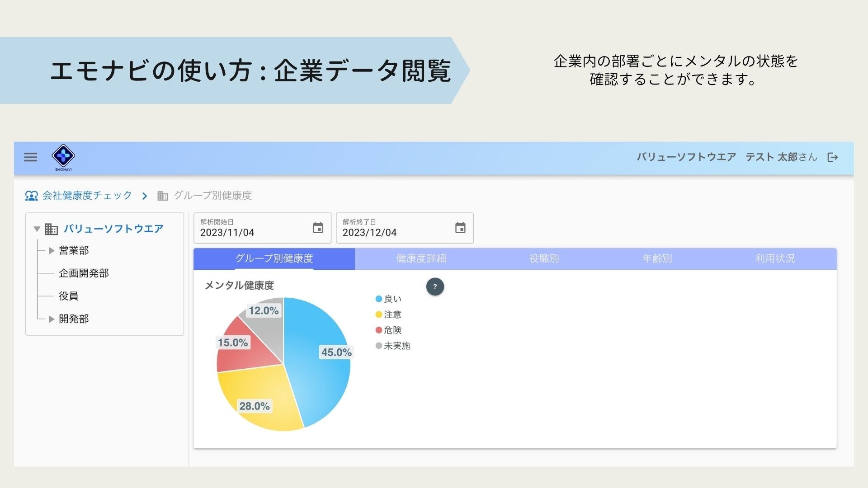Switch to the 年齢別 tab
This screenshot has width=868, height=488.
(657, 258)
